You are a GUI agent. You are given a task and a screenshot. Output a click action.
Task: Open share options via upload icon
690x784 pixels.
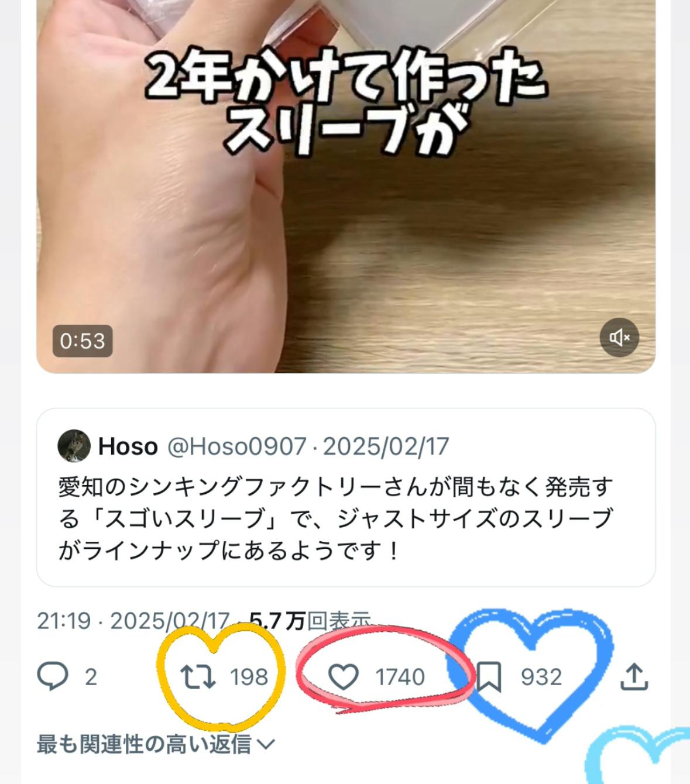(634, 676)
